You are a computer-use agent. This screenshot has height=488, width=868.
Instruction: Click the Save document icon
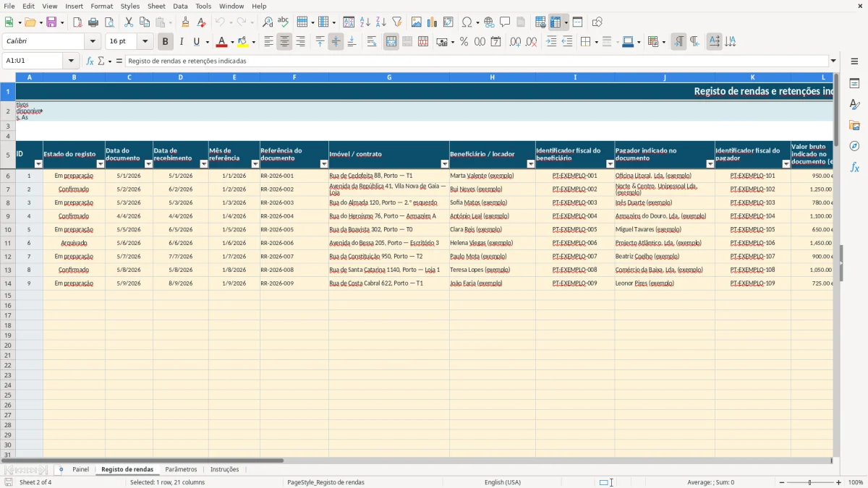(51, 22)
